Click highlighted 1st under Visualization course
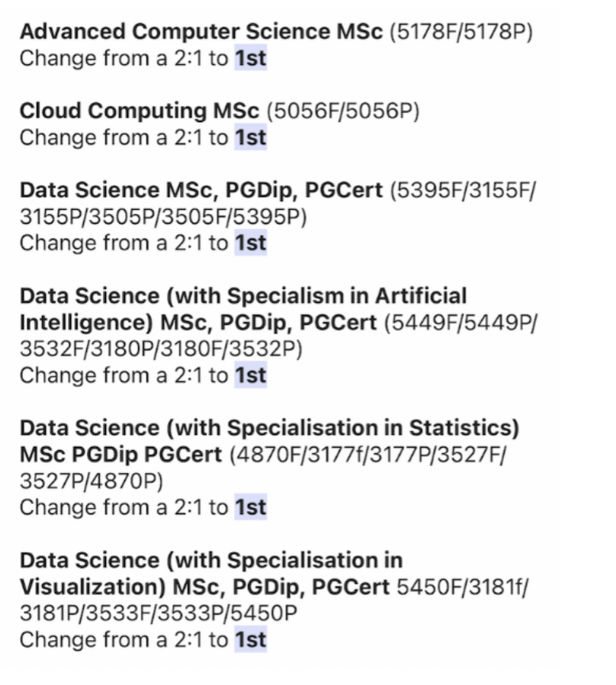The image size is (616, 685). [x=251, y=639]
